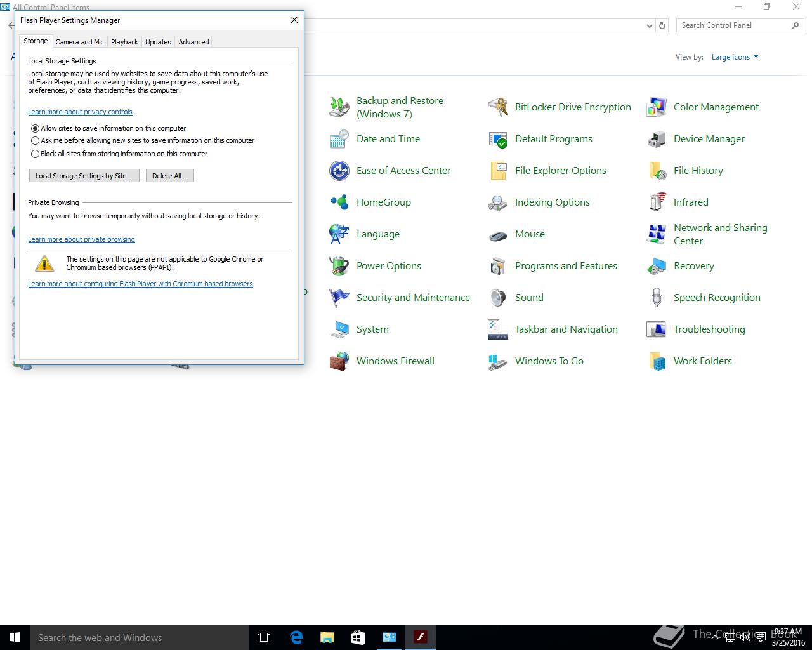
Task: Select Flash Player icon on the taskbar
Action: pyautogui.click(x=421, y=637)
